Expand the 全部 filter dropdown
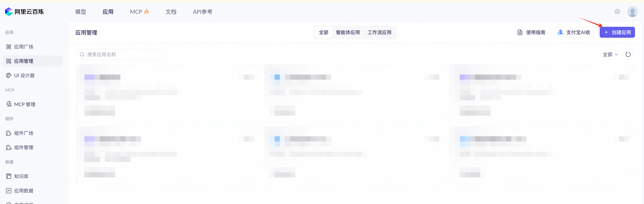Viewport: 644px width, 204px height. (610, 54)
